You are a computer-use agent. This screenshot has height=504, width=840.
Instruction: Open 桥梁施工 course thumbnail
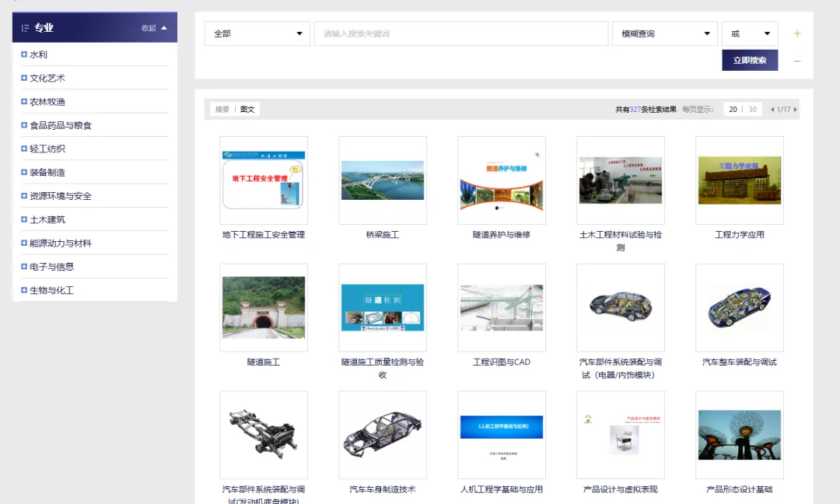pyautogui.click(x=383, y=180)
